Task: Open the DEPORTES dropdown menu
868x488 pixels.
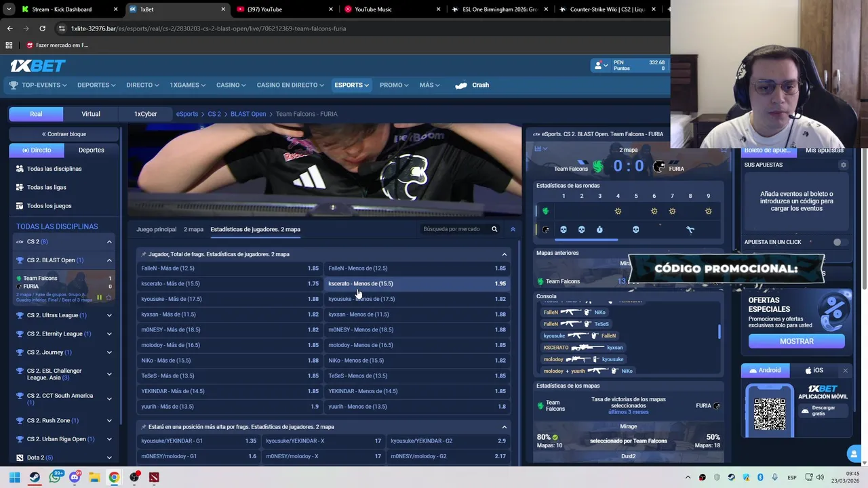Action: [x=96, y=85]
